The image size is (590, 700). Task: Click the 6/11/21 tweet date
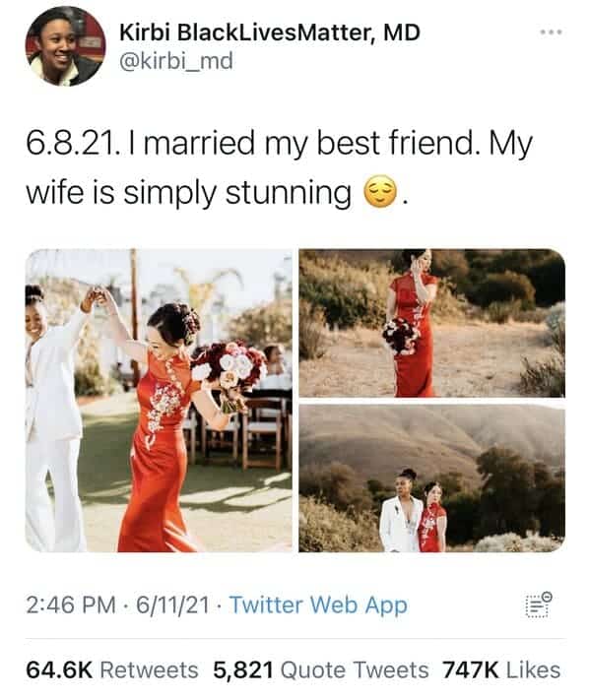(173, 605)
